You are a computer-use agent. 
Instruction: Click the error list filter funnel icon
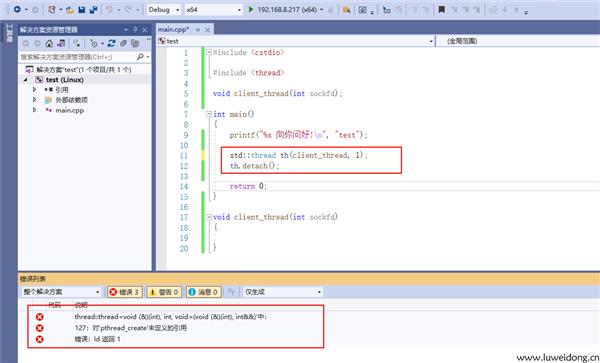tap(231, 292)
